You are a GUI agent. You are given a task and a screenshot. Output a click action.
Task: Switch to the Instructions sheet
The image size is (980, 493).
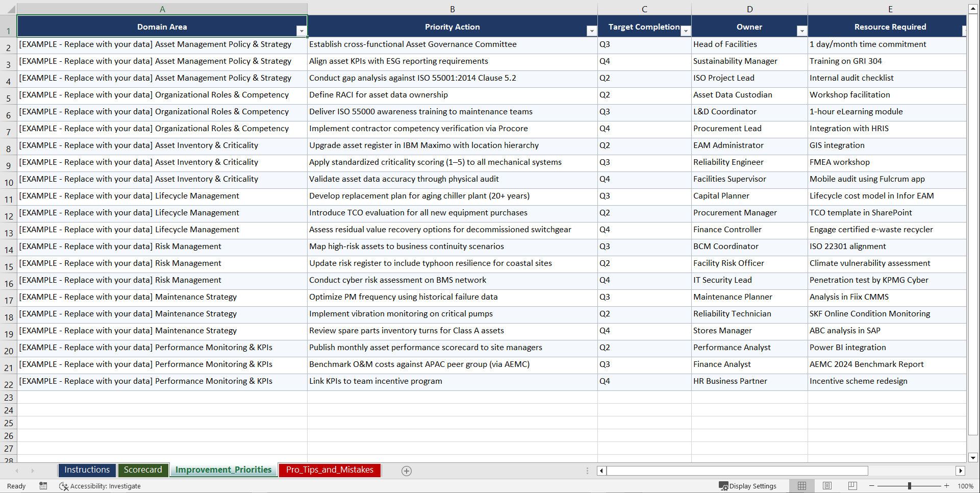(x=87, y=470)
